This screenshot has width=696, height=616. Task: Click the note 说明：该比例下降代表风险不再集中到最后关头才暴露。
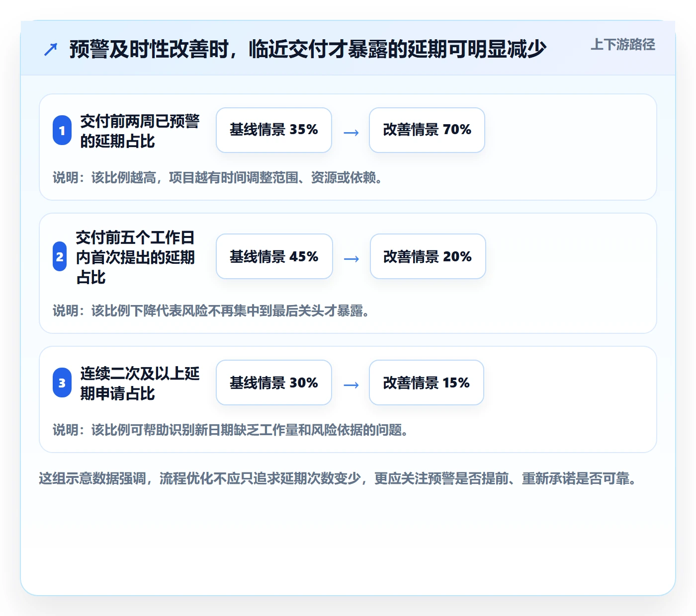(211, 310)
